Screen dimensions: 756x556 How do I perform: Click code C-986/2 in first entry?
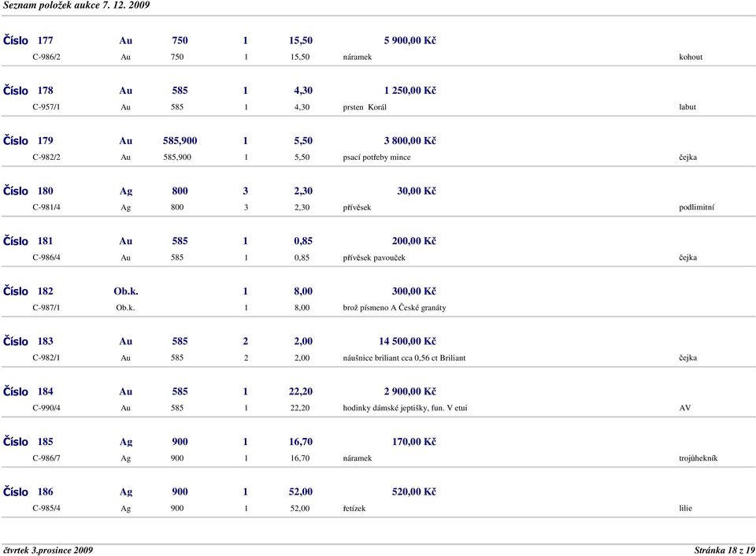tap(46, 57)
